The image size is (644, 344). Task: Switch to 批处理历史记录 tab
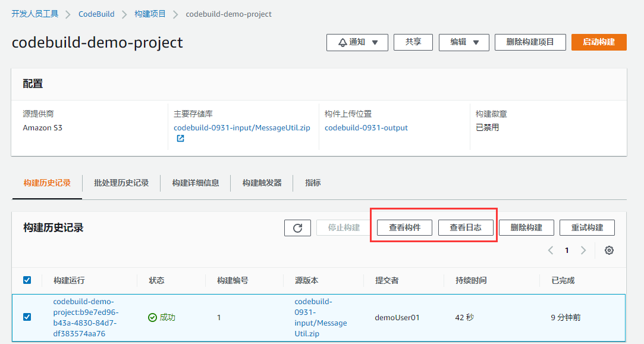tap(121, 183)
